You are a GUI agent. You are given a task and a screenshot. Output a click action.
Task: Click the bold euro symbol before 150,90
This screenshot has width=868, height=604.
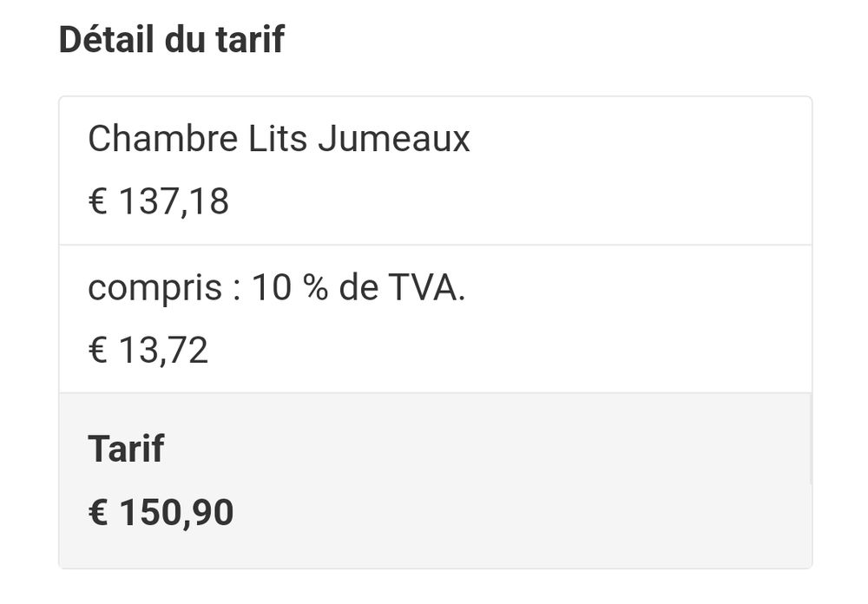tap(98, 513)
